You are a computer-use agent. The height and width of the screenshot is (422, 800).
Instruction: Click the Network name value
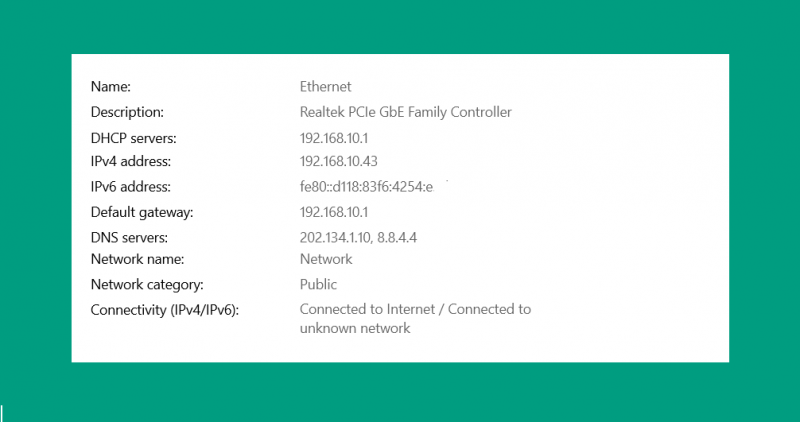(x=326, y=259)
